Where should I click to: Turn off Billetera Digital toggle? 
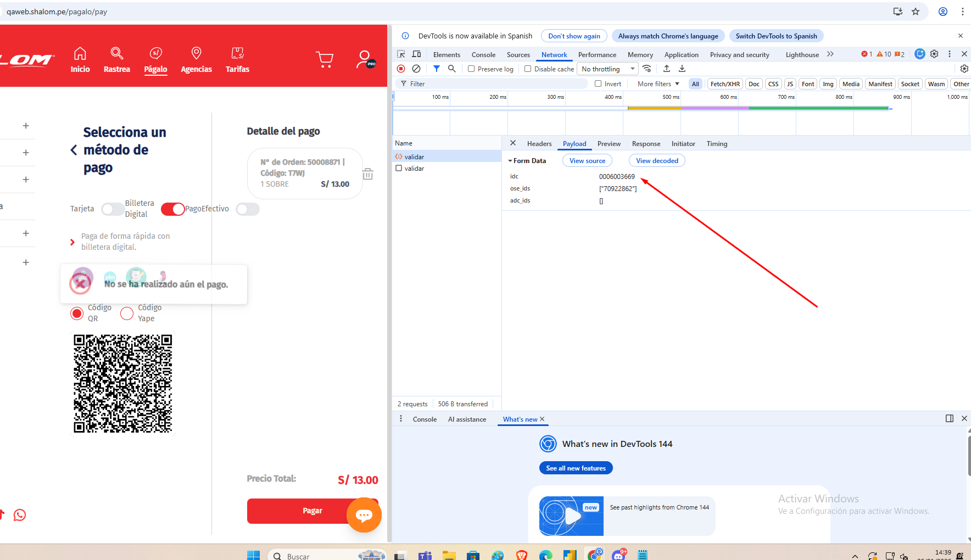(x=172, y=209)
